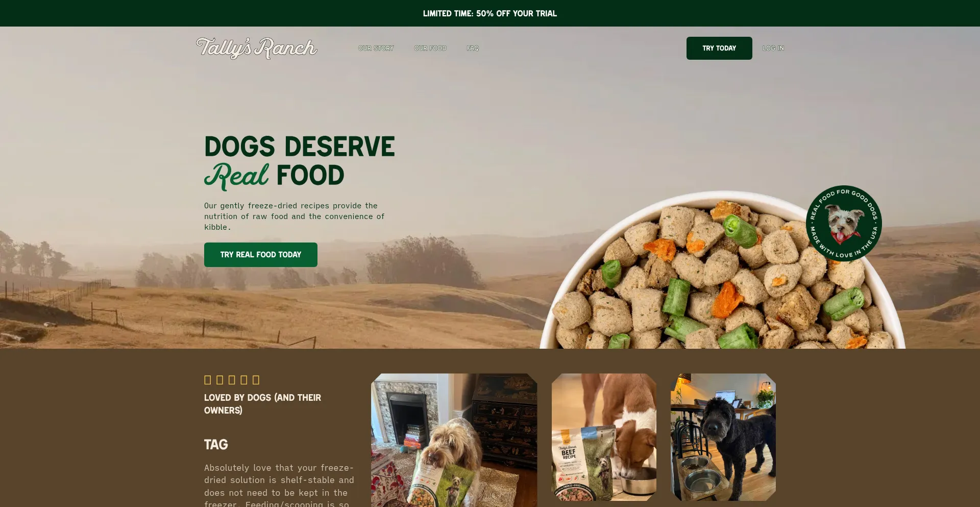Open the Beef Recipe bag photo
The height and width of the screenshot is (507, 980).
pos(604,437)
